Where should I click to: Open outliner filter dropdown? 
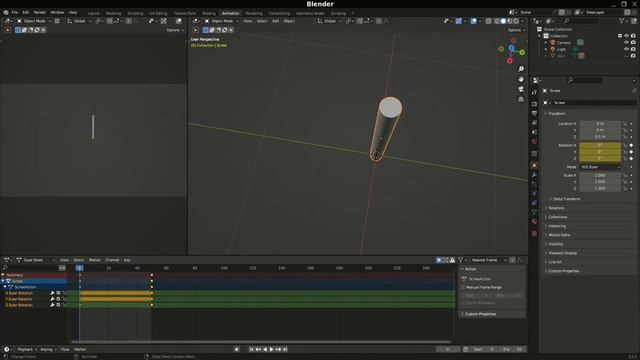click(x=624, y=21)
